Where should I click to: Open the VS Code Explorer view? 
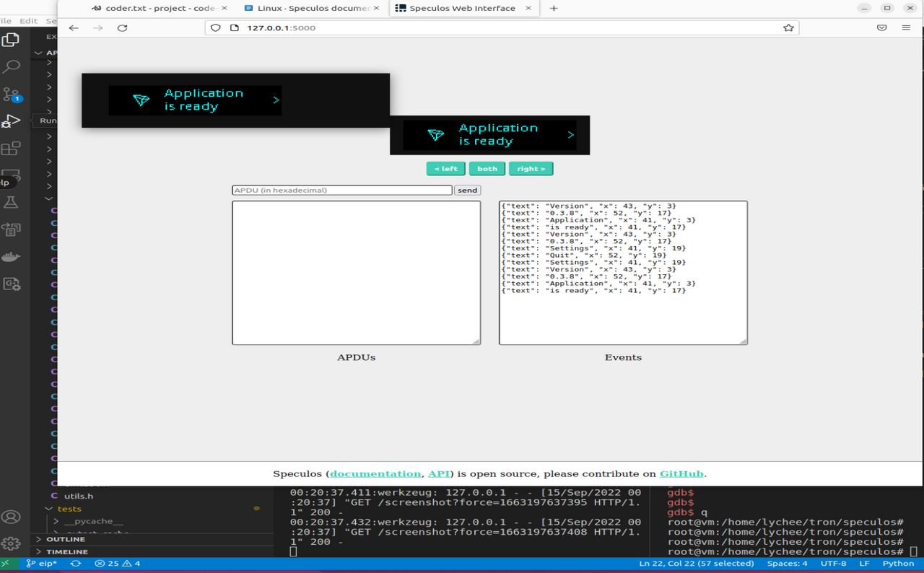pyautogui.click(x=11, y=40)
